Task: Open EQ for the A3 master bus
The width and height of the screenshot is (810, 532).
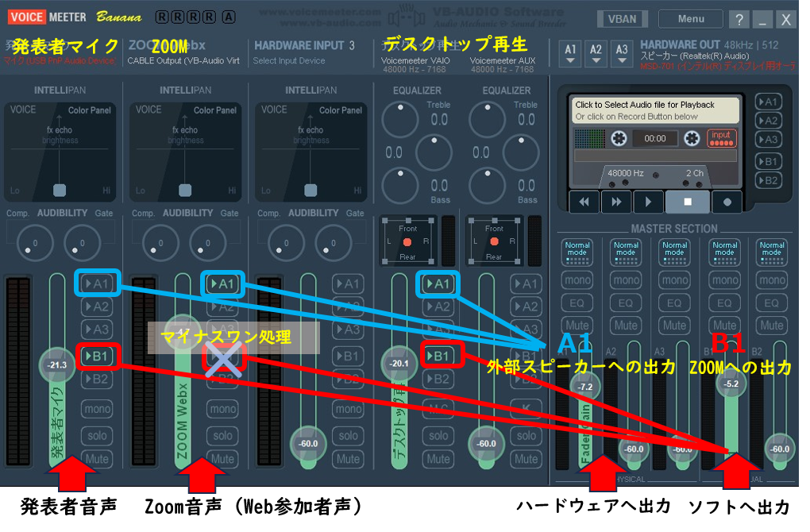Action: coord(675,303)
